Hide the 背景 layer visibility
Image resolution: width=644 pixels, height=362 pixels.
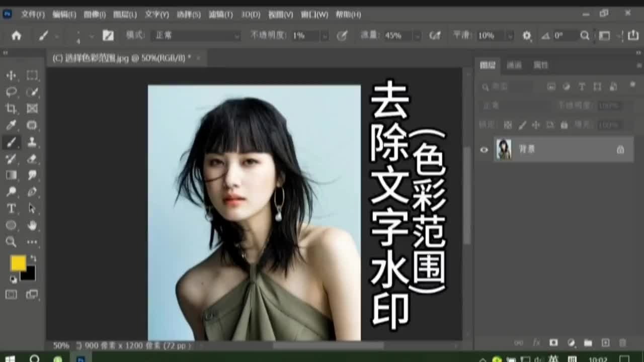pyautogui.click(x=484, y=149)
